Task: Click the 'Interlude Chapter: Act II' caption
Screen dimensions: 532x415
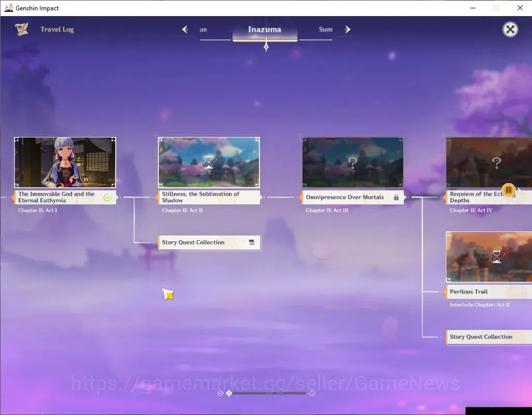Action: 480,305
